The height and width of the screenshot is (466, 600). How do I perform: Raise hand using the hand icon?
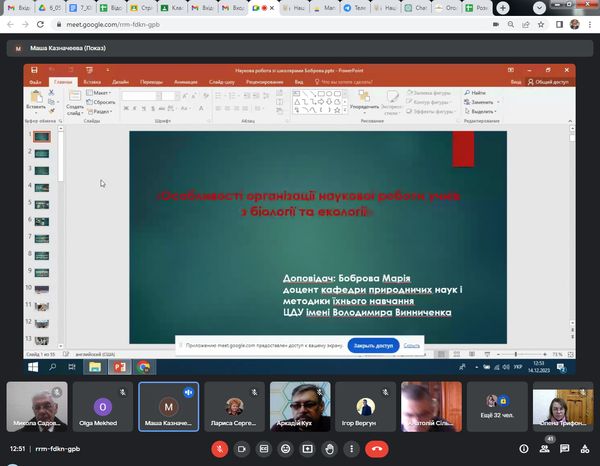tap(330, 449)
